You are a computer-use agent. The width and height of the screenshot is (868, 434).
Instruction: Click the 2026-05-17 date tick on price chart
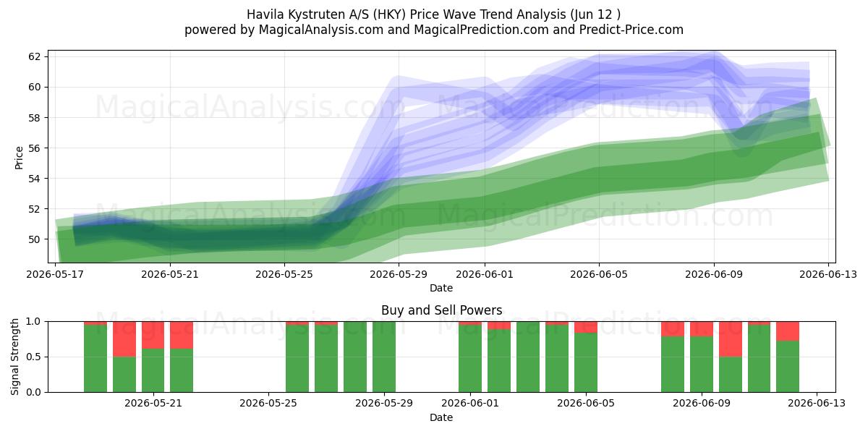pos(56,274)
